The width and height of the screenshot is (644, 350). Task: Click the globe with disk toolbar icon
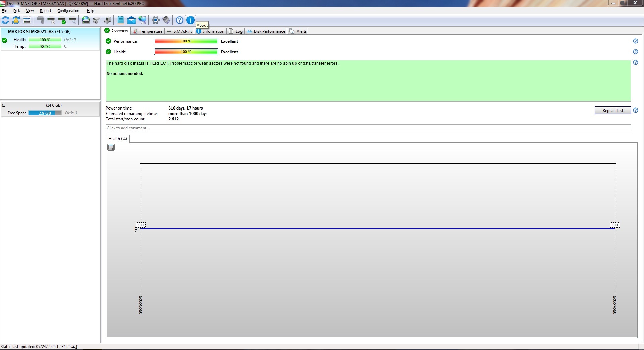(x=86, y=20)
